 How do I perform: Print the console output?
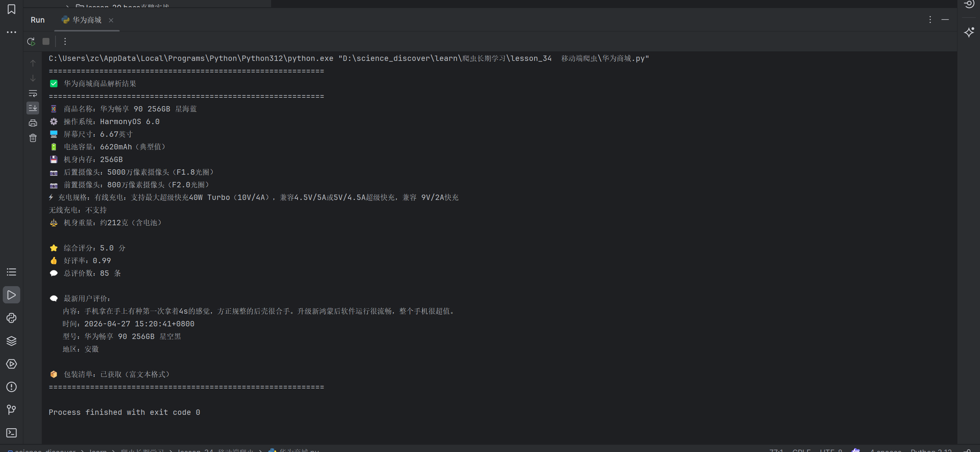(x=33, y=123)
